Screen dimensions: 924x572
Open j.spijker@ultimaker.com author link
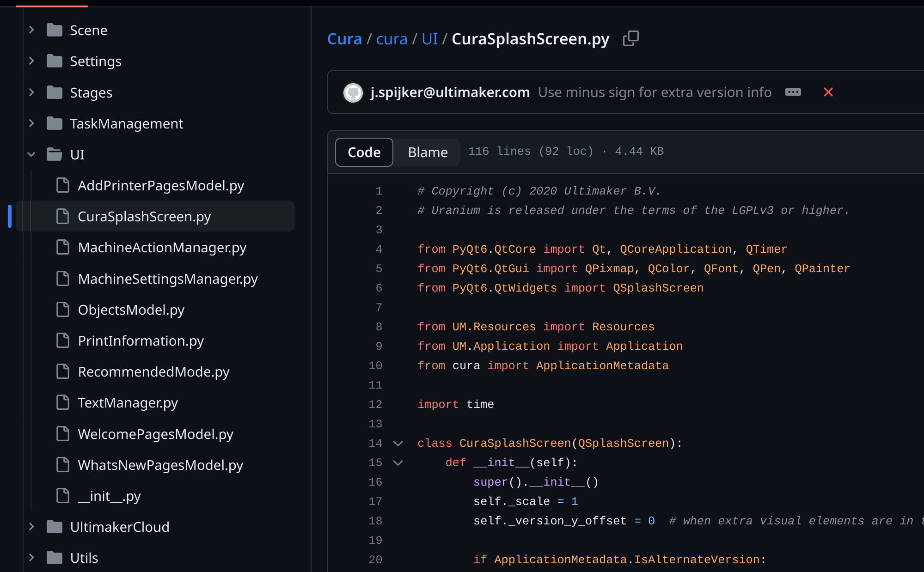click(450, 92)
